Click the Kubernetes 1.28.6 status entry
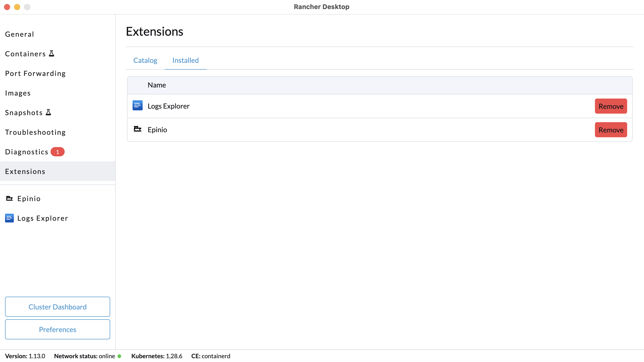 click(x=157, y=356)
